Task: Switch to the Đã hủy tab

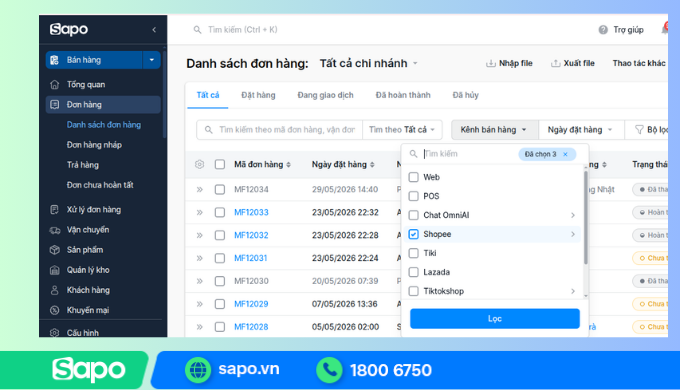Action: [465, 95]
